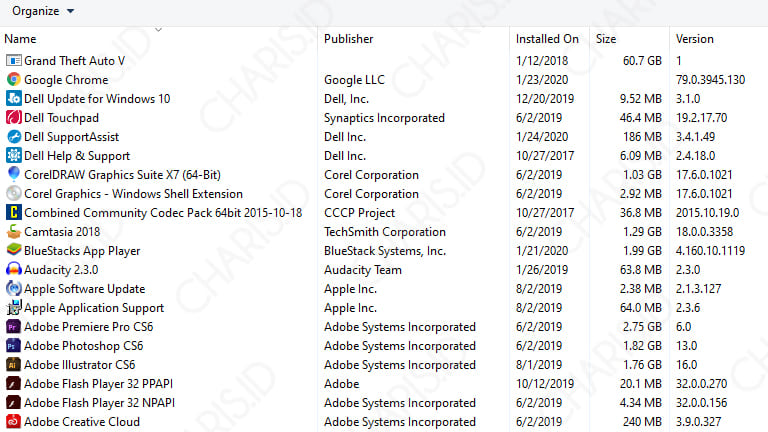The height and width of the screenshot is (432, 768).
Task: Select the Dell Help & Support name
Action: 77,156
